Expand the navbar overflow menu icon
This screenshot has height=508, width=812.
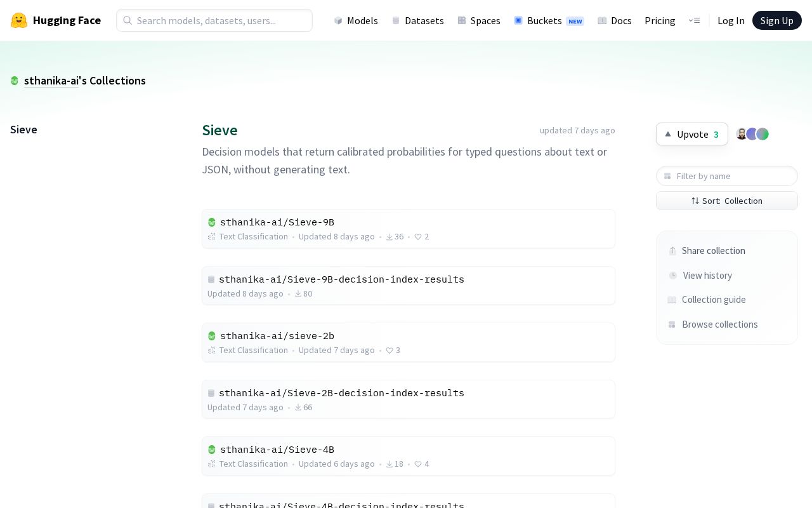694,20
